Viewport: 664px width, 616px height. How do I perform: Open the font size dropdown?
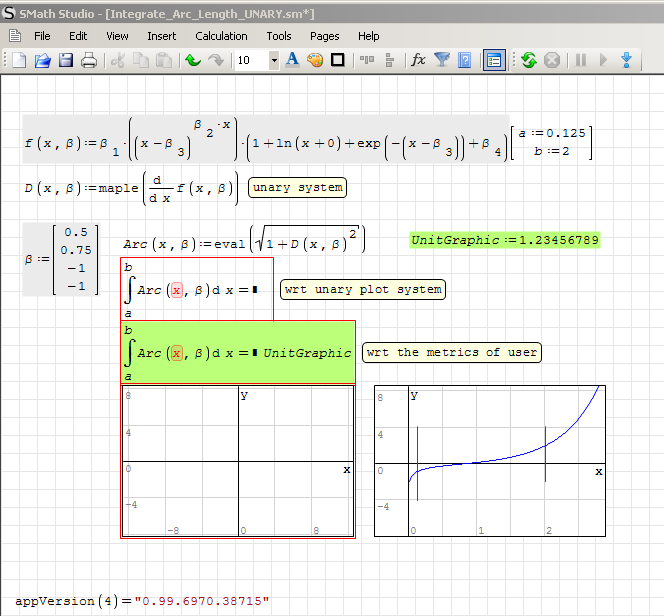pyautogui.click(x=274, y=61)
